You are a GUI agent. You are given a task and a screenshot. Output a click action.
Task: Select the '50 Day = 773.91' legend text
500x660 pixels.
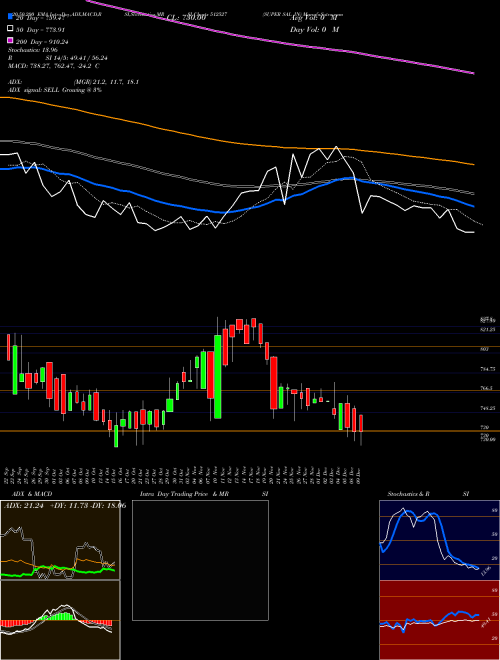(42, 30)
